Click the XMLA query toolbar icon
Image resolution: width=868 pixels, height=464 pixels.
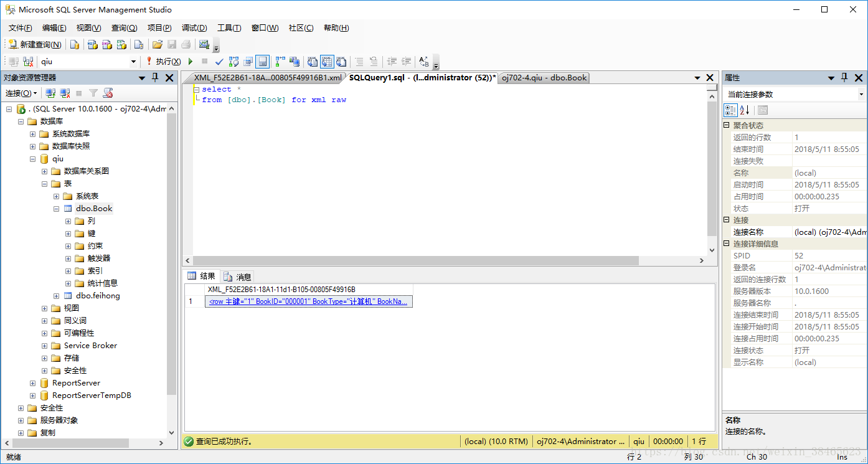[121, 44]
